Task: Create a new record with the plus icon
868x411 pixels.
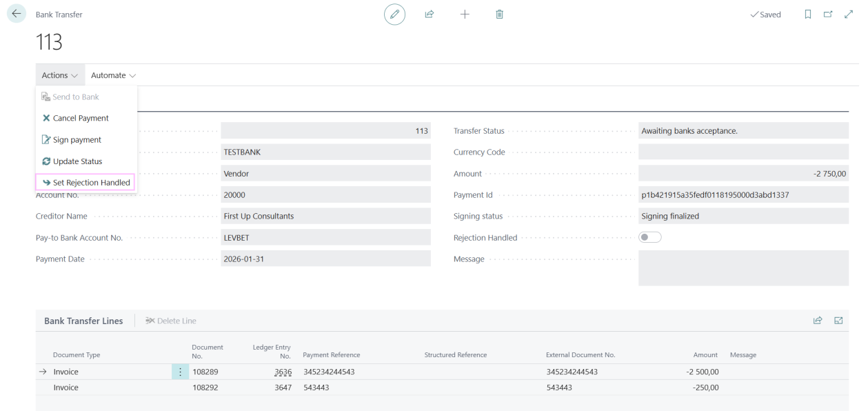Action: pos(465,14)
